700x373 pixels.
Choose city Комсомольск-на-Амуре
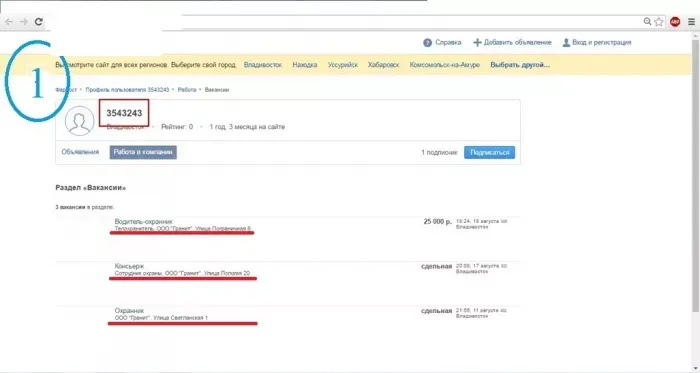pos(445,65)
